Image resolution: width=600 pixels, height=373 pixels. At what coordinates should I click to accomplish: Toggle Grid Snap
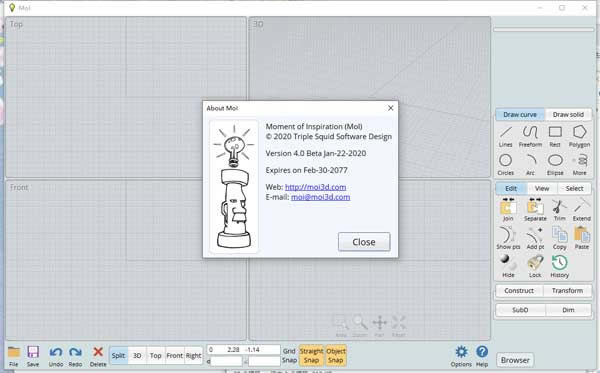tap(289, 356)
